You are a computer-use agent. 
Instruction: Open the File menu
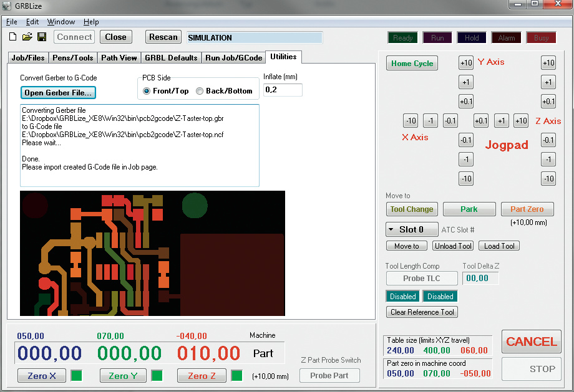[x=12, y=22]
